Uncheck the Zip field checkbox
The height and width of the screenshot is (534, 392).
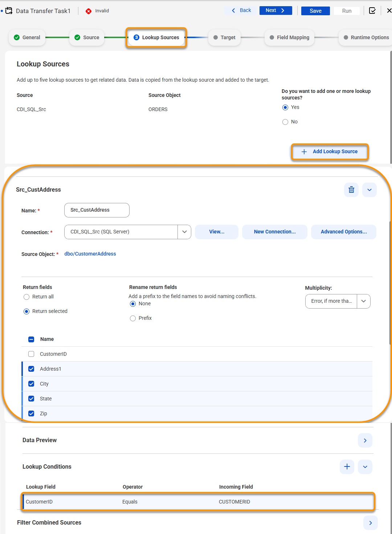(31, 413)
